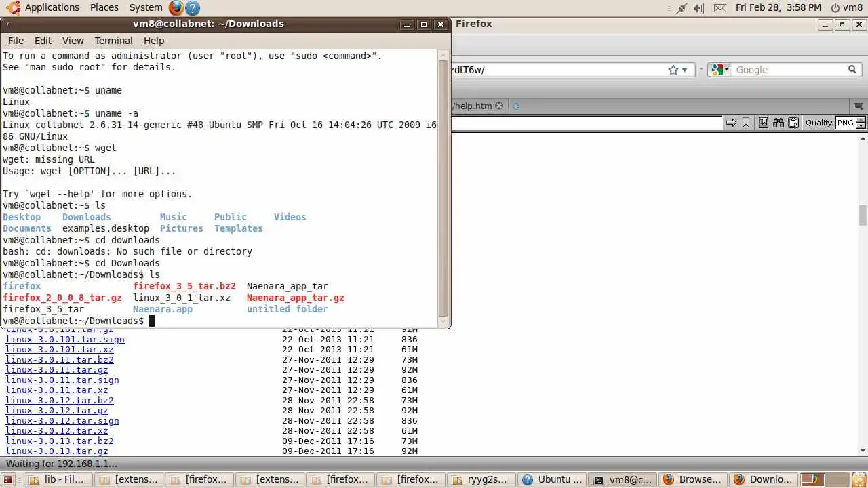The width and height of the screenshot is (868, 488).
Task: Click the bookmark ribbon icon in extension toolbar
Action: [746, 123]
